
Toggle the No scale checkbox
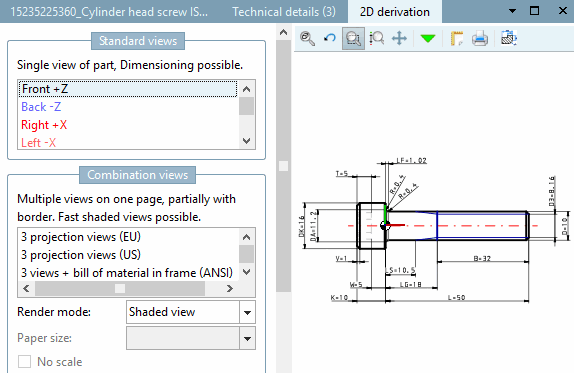pos(25,362)
